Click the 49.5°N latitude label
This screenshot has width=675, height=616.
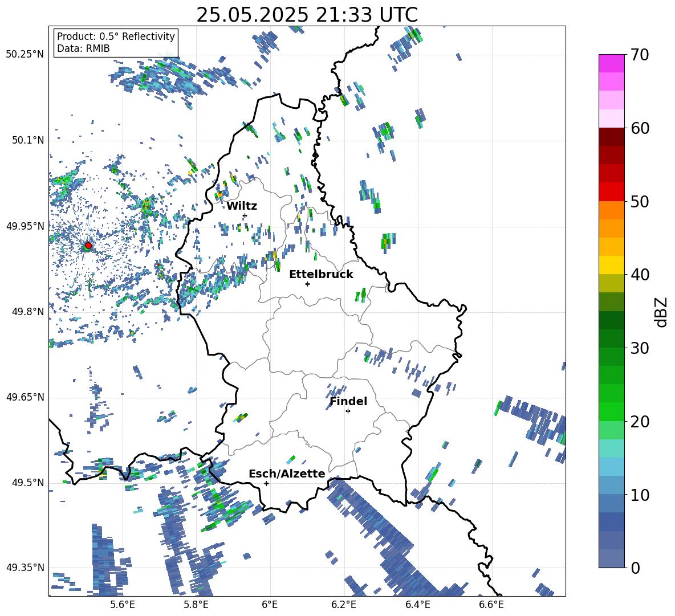(x=27, y=483)
